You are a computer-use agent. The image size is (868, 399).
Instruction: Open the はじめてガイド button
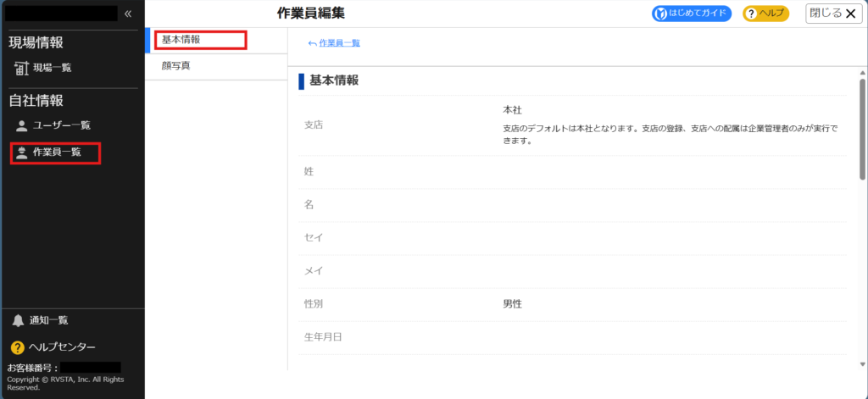(x=692, y=14)
